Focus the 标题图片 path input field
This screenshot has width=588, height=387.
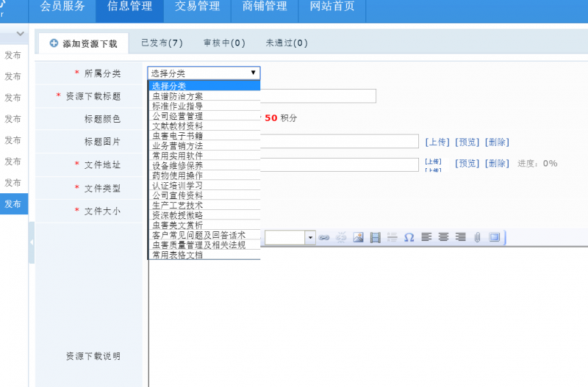[x=340, y=141]
